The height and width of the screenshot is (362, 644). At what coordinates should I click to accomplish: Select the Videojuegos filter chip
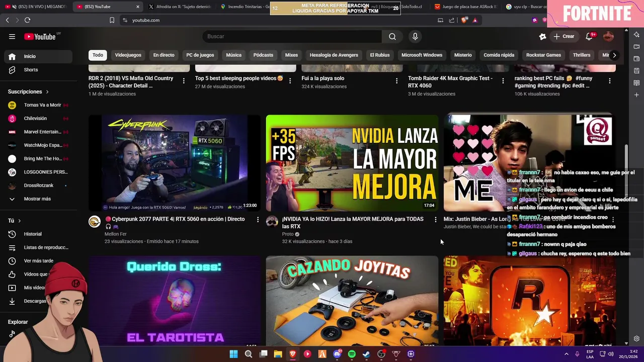tap(128, 55)
